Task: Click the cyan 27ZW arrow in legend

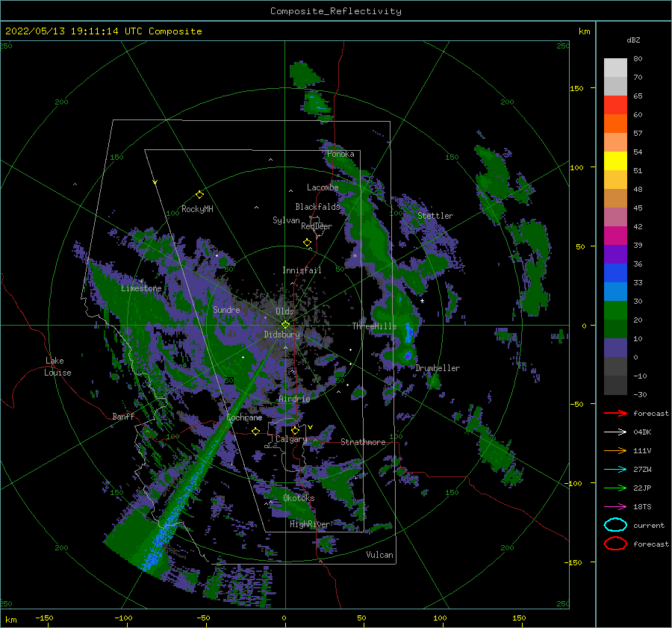Action: (x=615, y=470)
